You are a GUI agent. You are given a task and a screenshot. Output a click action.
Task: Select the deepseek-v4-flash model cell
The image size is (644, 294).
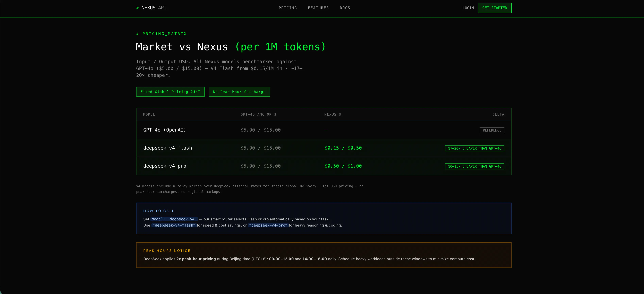167,148
